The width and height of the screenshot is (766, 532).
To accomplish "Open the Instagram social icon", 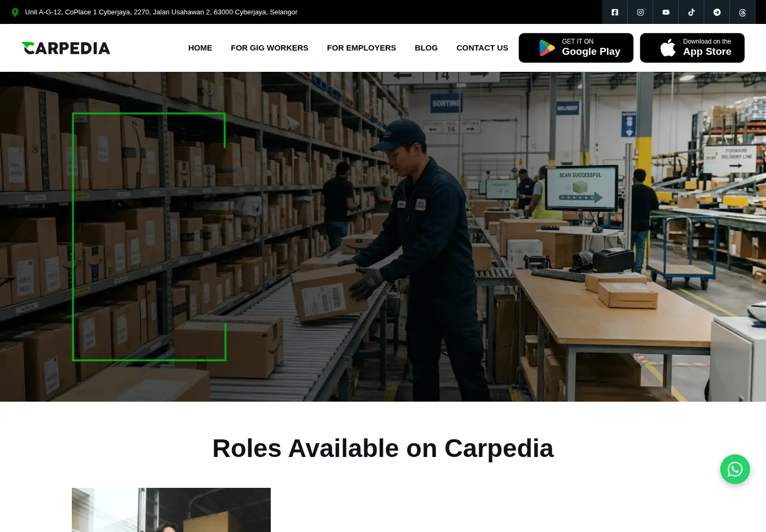I will click(640, 12).
